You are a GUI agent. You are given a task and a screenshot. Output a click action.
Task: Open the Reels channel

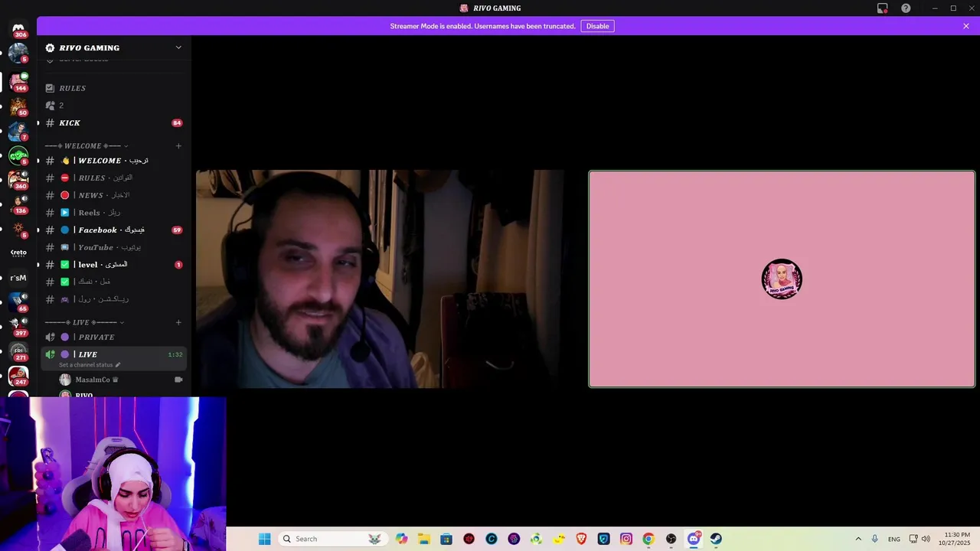(x=114, y=213)
